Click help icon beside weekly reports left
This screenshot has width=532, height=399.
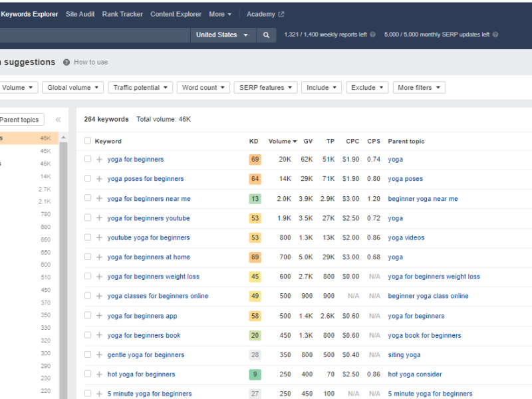[372, 35]
